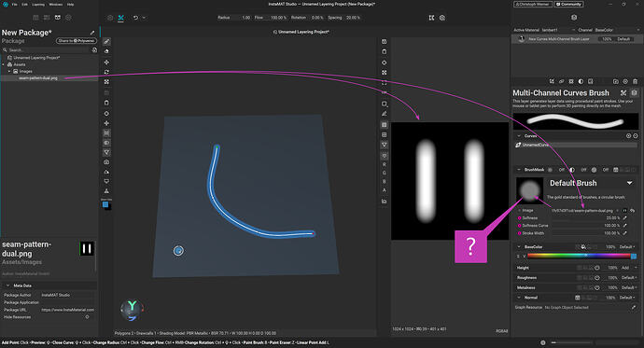Click curves icon beside Multi-Channel Curves Brush title
644x348 pixels.
coord(623,92)
